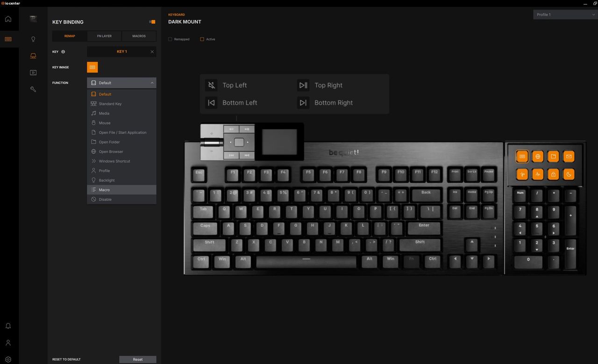Change the orange key image
The image size is (598, 364).
tap(93, 67)
